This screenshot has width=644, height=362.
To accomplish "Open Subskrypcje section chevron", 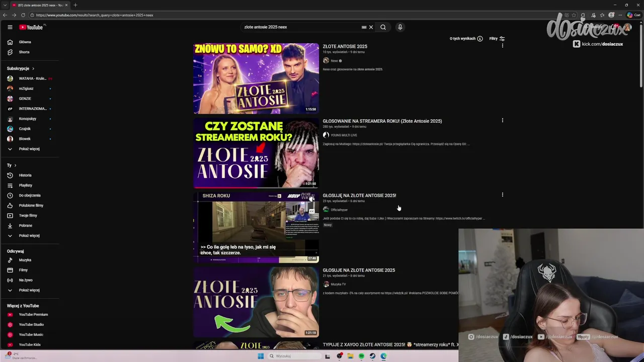I will (33, 68).
